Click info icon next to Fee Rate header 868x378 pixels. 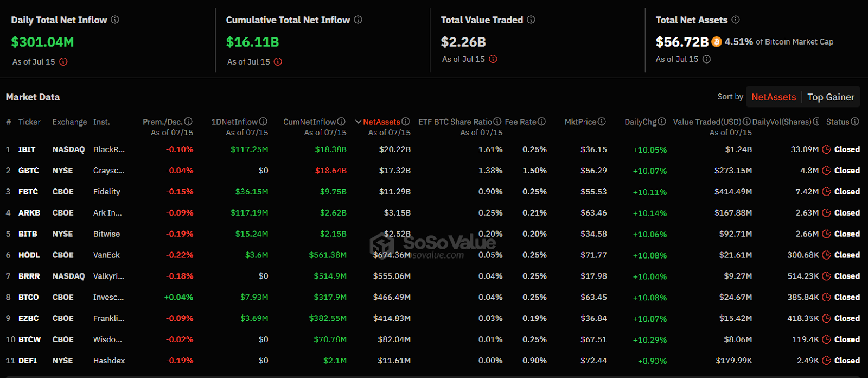pos(541,122)
